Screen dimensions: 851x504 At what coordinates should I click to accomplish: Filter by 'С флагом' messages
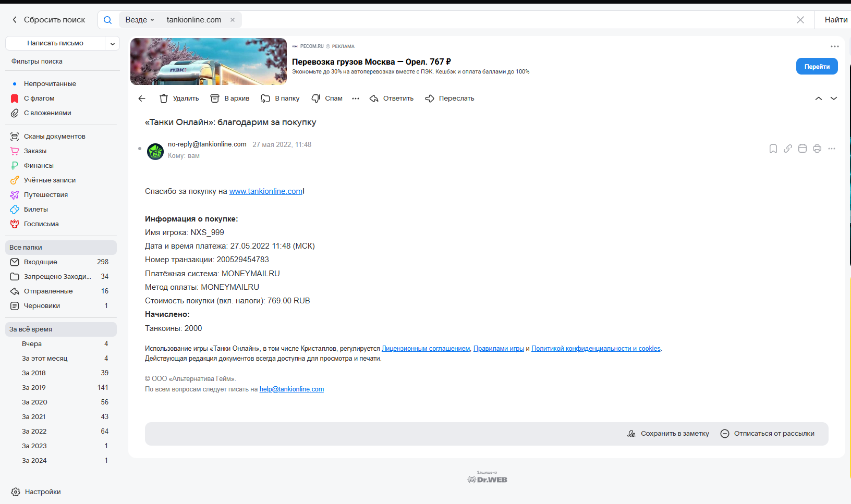coord(39,99)
